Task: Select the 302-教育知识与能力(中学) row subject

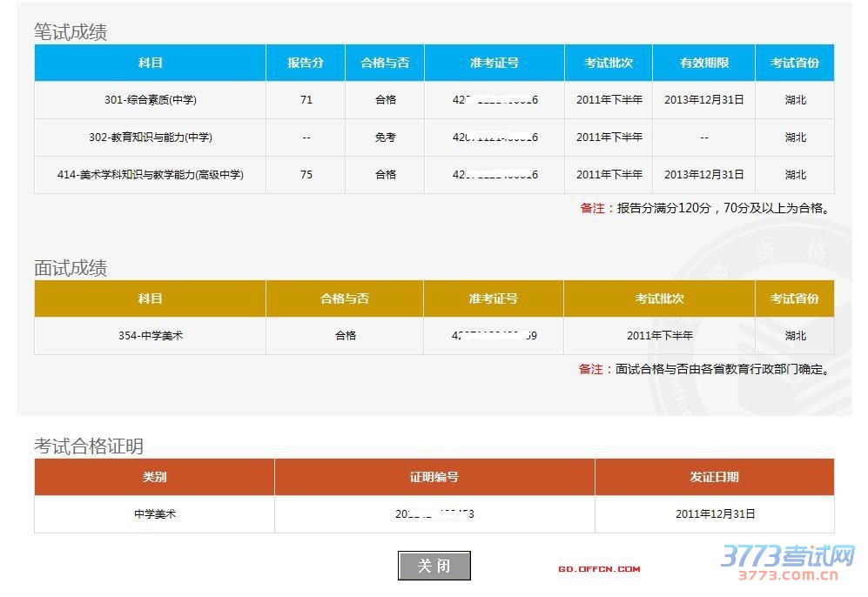Action: [x=151, y=138]
